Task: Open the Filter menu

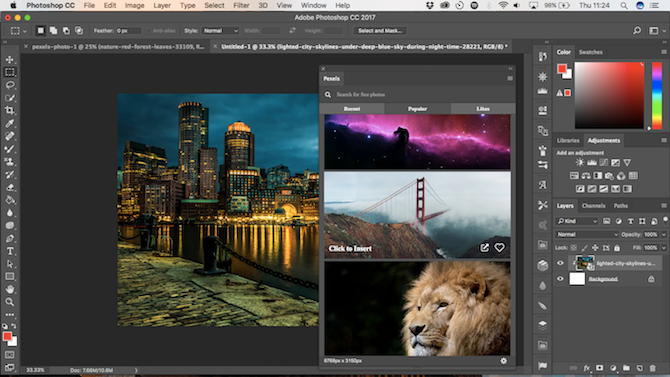Action: tap(241, 6)
